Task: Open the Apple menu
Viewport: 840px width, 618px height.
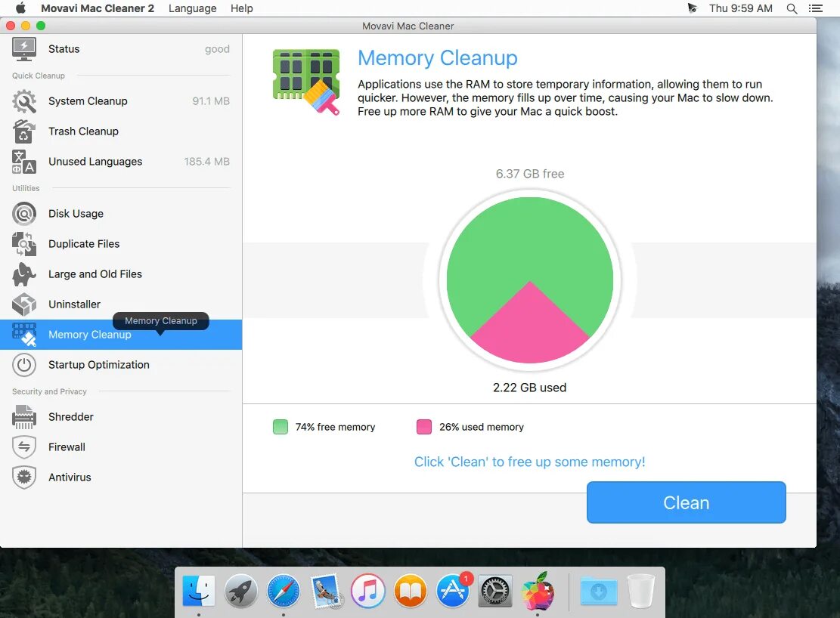Action: (x=20, y=8)
